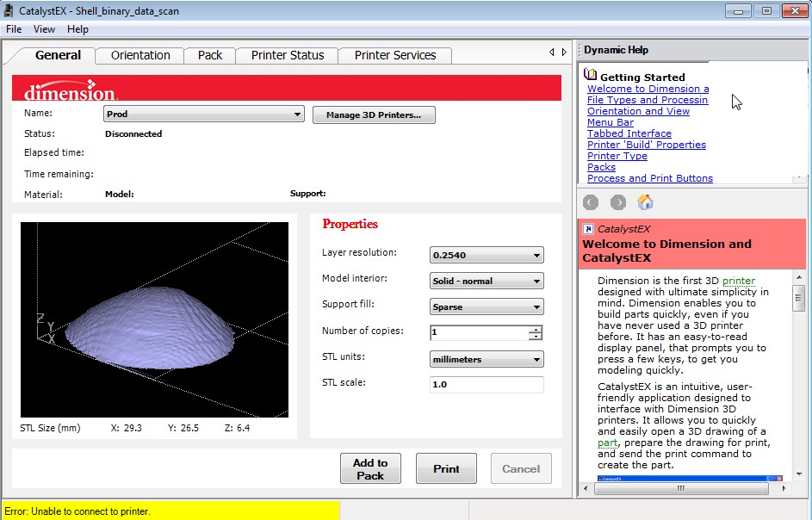This screenshot has height=520, width=812.
Task: Click the 'Y: 26.5' STL size value
Action: tap(183, 428)
